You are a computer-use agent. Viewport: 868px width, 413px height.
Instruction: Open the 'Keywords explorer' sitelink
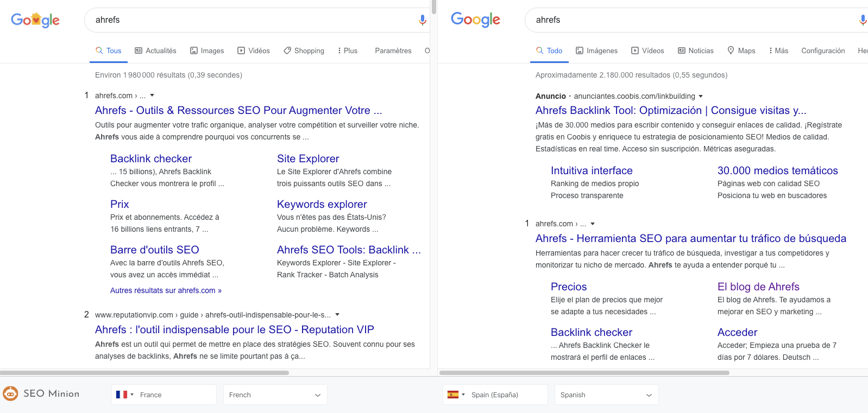tap(322, 204)
